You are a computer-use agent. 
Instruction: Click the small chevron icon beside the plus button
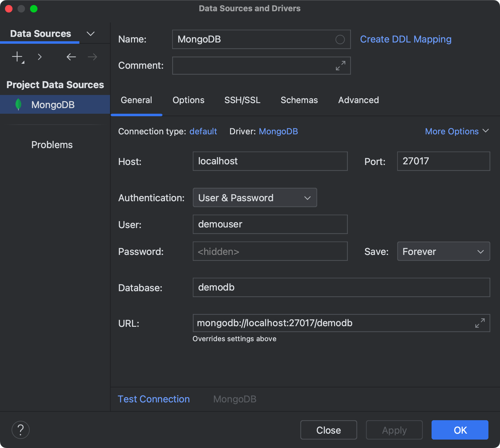click(x=40, y=57)
